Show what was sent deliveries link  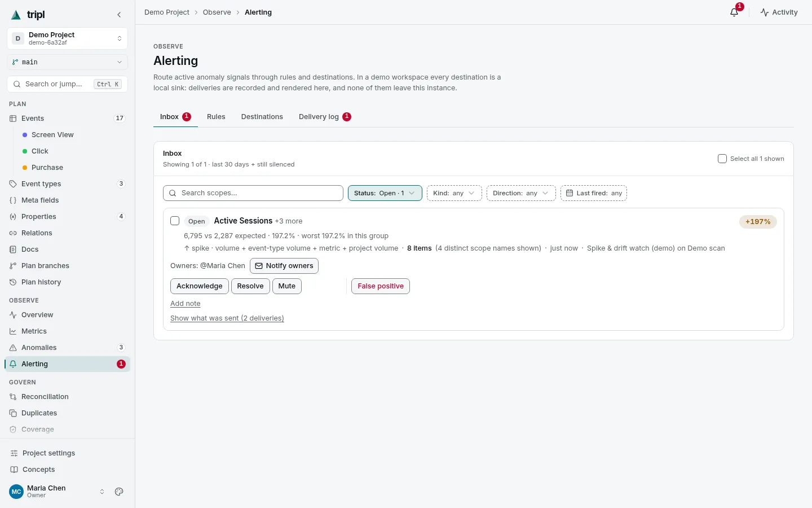[x=227, y=318]
